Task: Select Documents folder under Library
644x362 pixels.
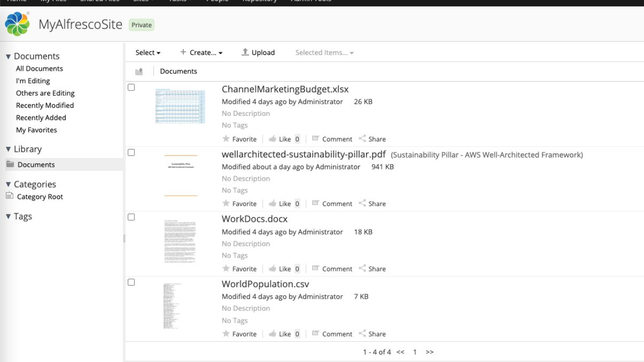Action: [x=36, y=164]
